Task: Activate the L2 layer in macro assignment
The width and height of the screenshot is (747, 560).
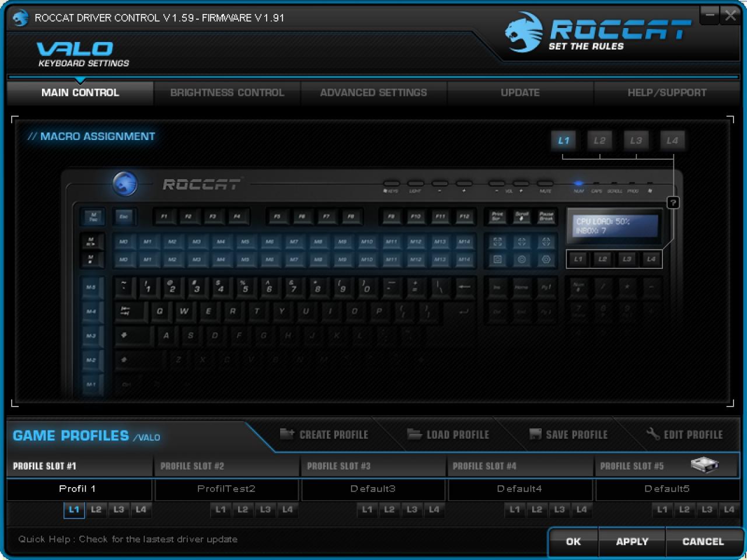Action: tap(599, 141)
